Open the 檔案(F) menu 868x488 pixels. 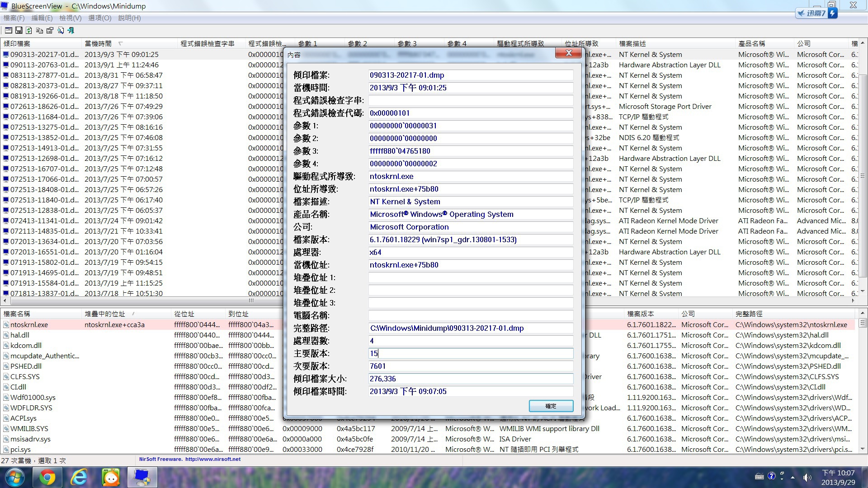pos(14,18)
